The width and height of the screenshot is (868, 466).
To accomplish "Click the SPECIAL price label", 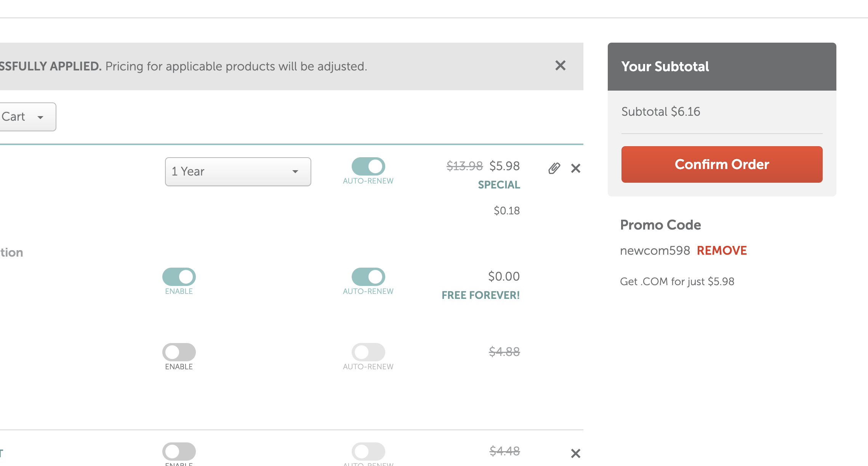I will click(x=499, y=185).
